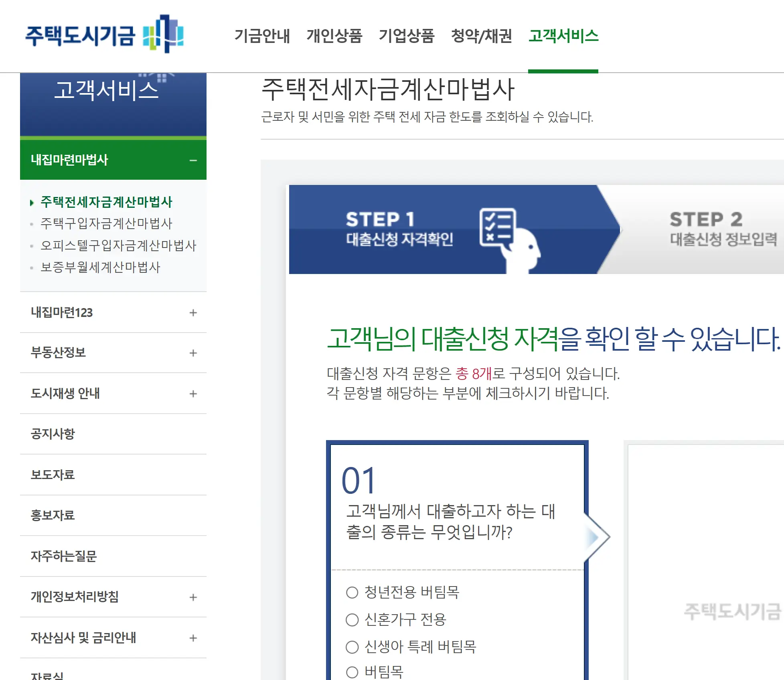
Task: Click the plus icon beside 내집마련123
Action: click(193, 313)
